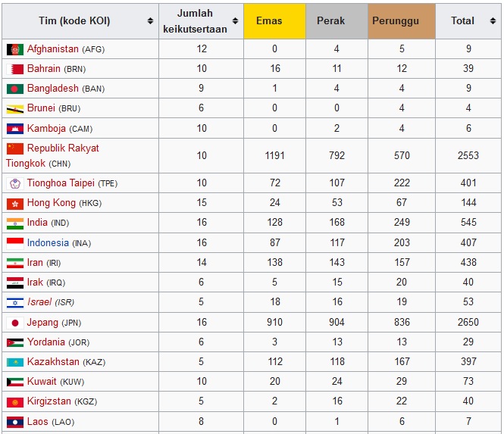The width and height of the screenshot is (504, 434).
Task: Click the Japan flag next to Jepang
Action: pyautogui.click(x=15, y=323)
